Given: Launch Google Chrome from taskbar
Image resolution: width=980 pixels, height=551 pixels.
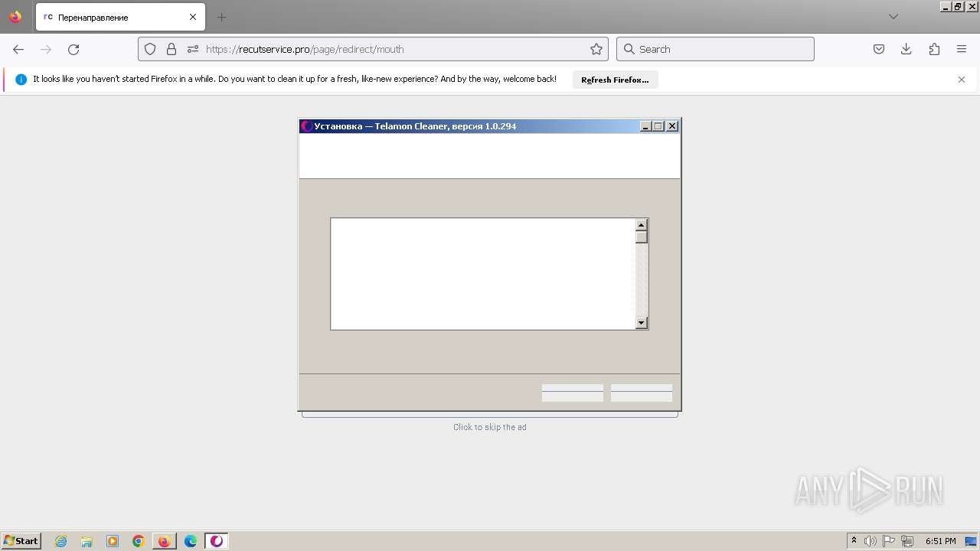Looking at the screenshot, I should pyautogui.click(x=139, y=541).
